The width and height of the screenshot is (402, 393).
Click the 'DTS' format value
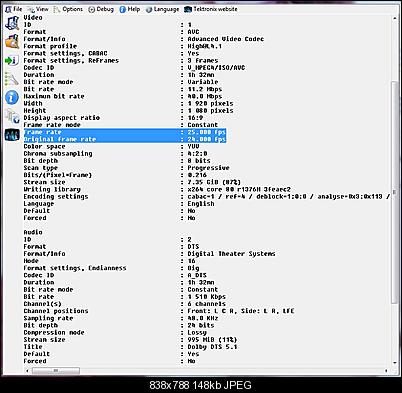(193, 247)
